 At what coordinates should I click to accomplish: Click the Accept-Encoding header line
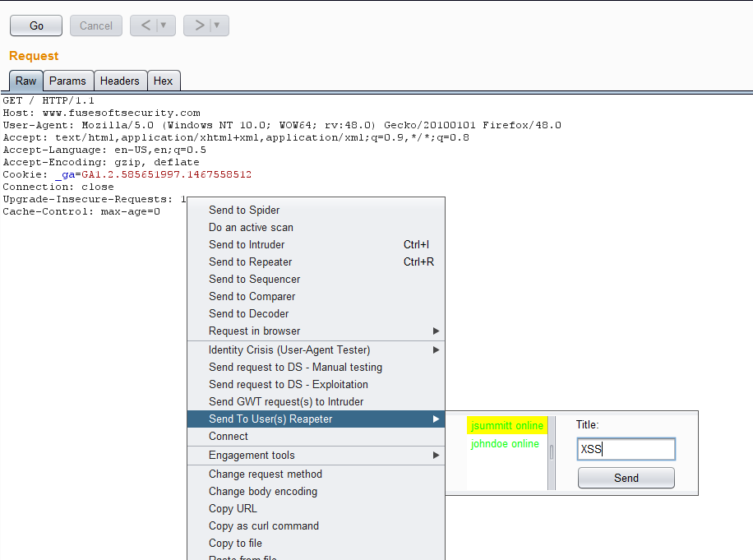pyautogui.click(x=101, y=162)
